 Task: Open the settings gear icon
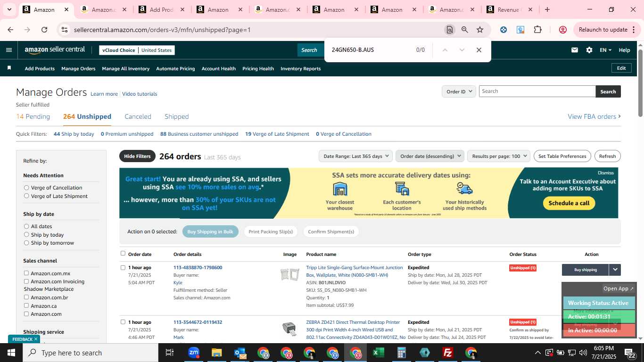589,50
